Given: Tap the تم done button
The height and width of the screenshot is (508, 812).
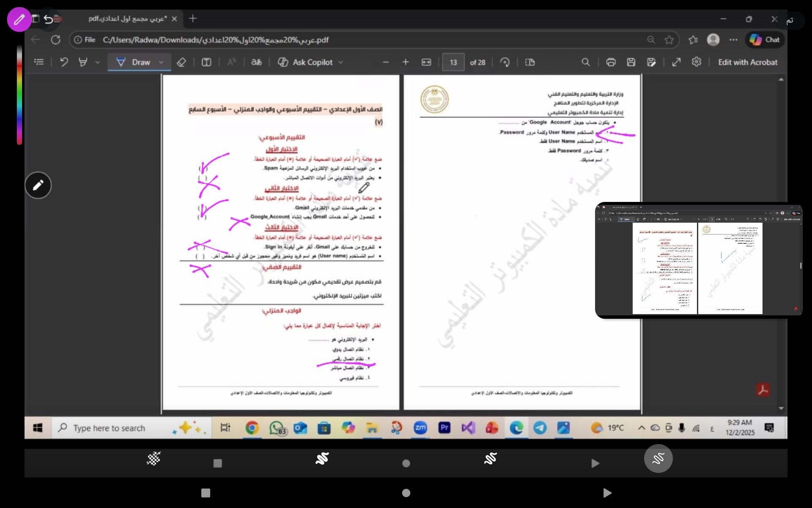Looking at the screenshot, I should click(x=790, y=21).
